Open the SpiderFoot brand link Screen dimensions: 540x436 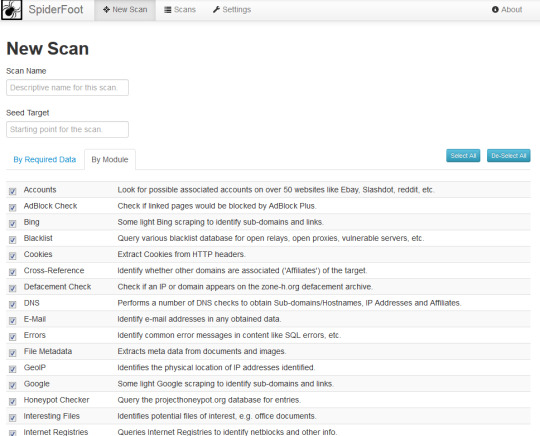coord(56,9)
